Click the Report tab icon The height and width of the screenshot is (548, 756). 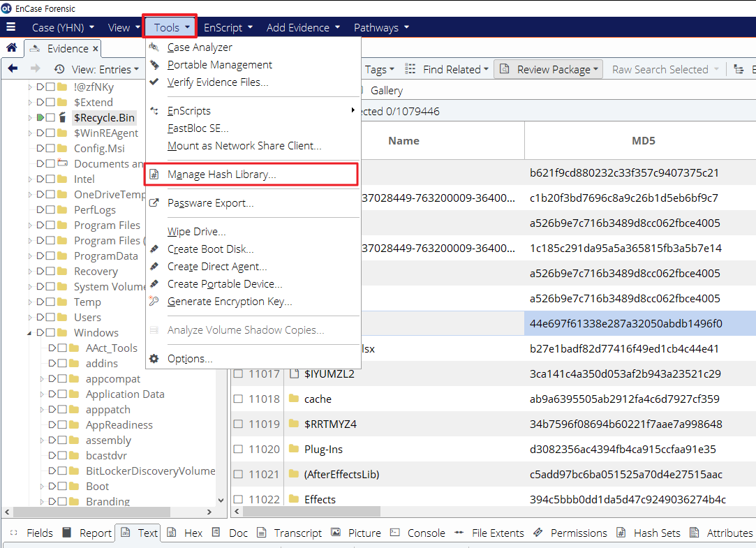pyautogui.click(x=67, y=532)
